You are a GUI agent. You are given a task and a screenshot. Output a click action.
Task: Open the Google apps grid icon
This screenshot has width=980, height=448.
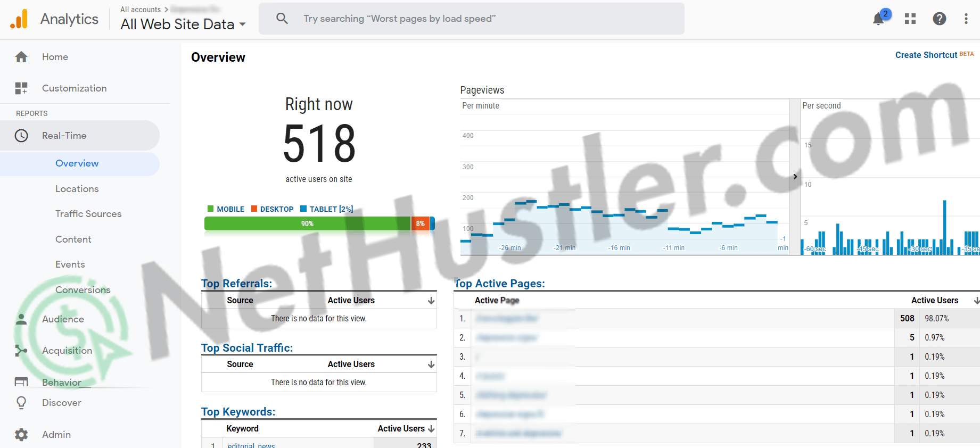tap(910, 19)
